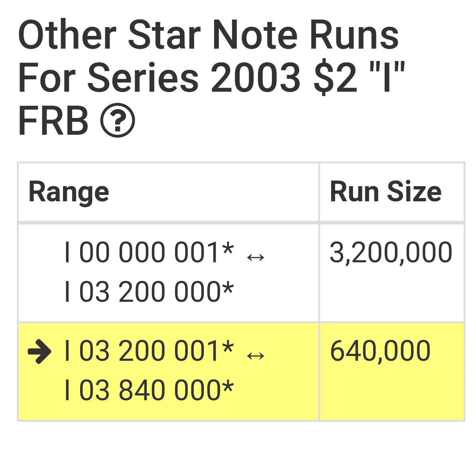Image resolution: width=476 pixels, height=470 pixels.
Task: Click the word Size in the header
Action: click(x=414, y=192)
